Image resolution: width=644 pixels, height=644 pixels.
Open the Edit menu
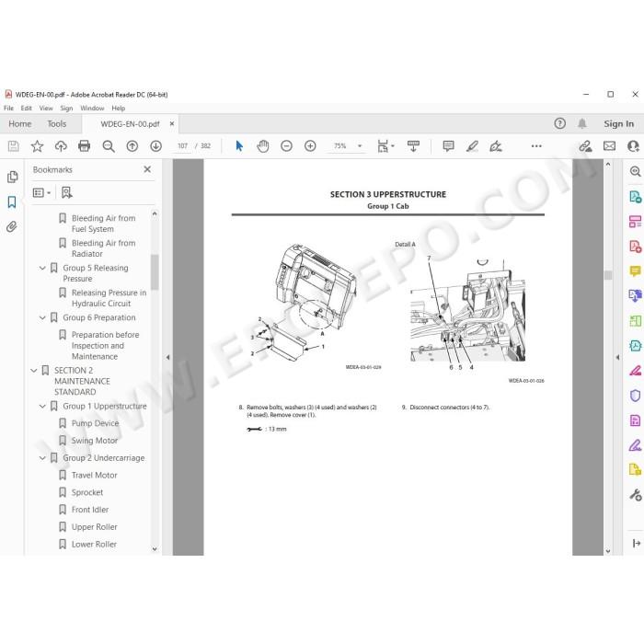tap(27, 108)
